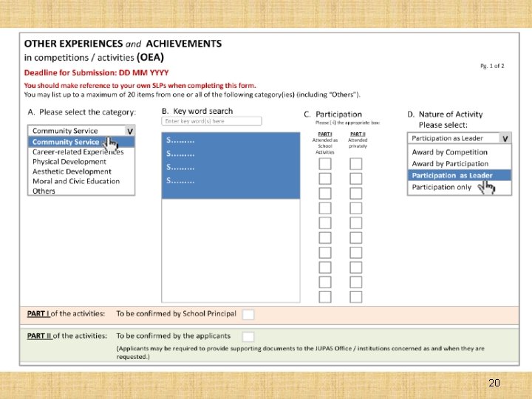Pick Physical Development in the category list

[x=69, y=162]
